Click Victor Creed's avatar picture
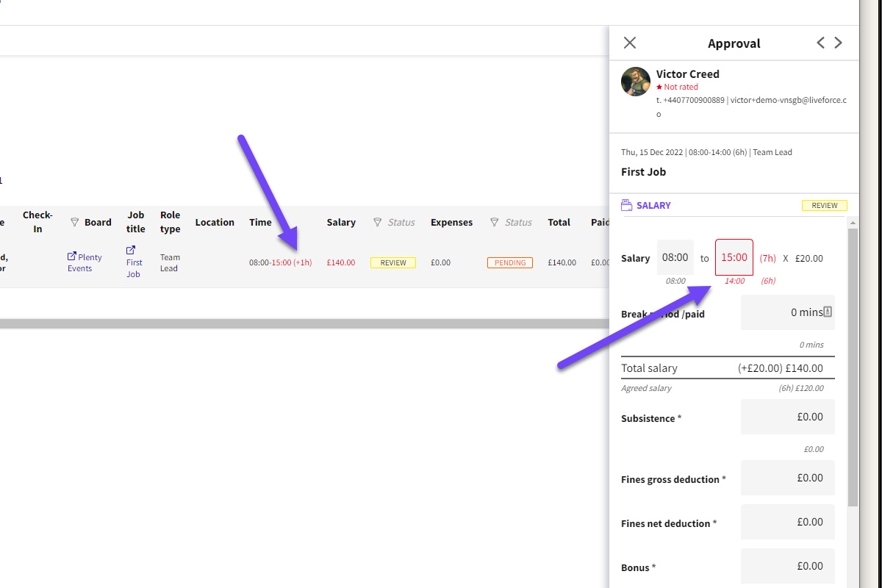 [x=635, y=81]
